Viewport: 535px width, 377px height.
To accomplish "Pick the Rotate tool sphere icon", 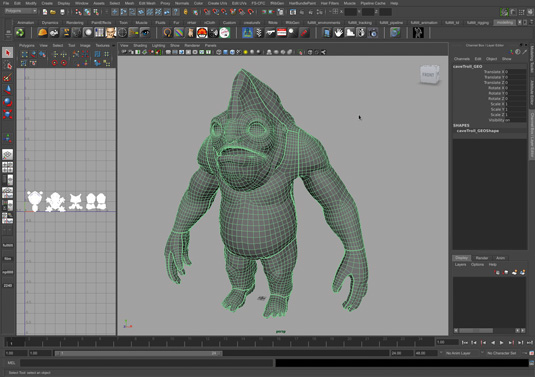I will (8, 102).
